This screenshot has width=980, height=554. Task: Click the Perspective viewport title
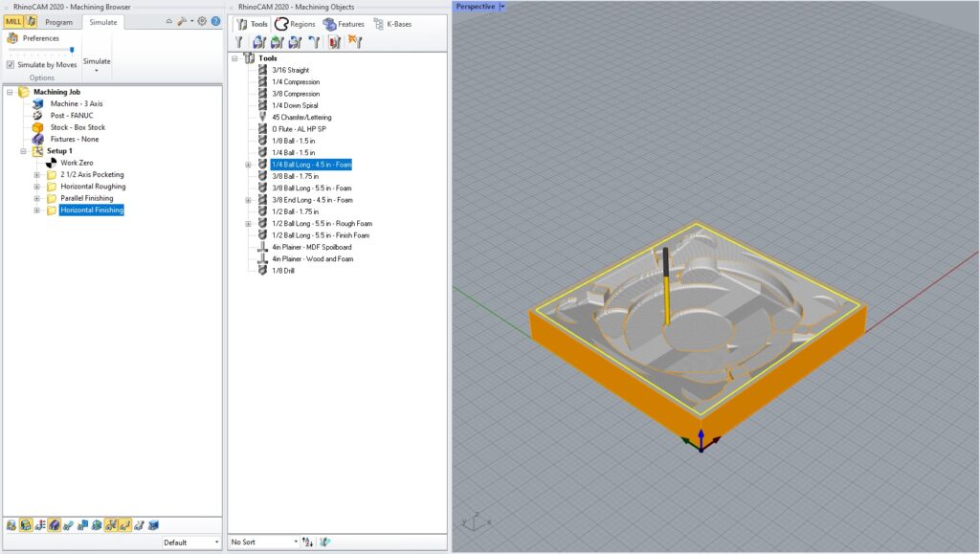tap(476, 7)
